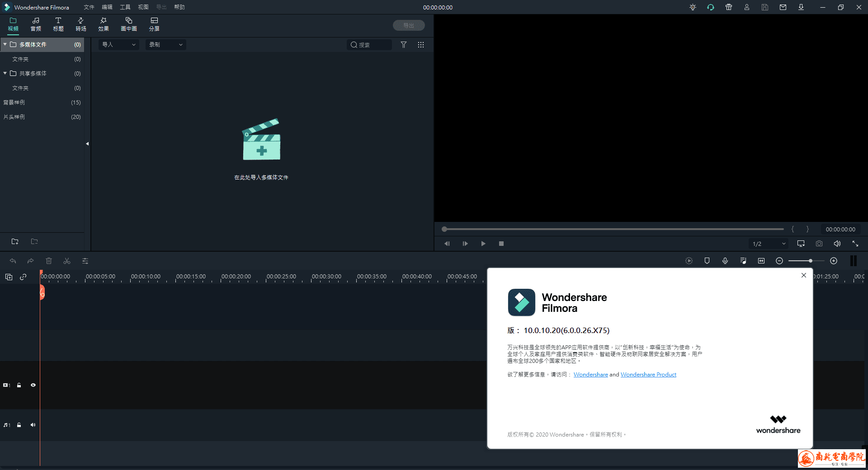Collapse the media library side panel arrow
The image size is (868, 470).
[87, 144]
